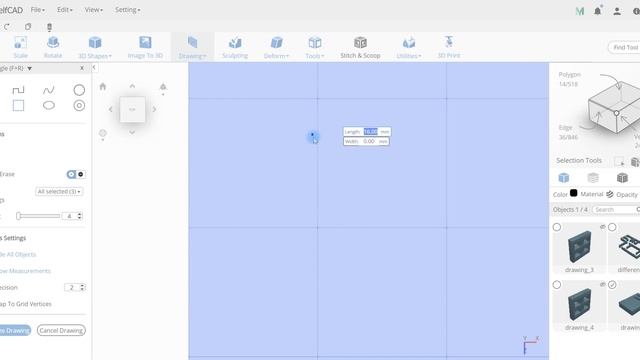Screen dimensions: 640x360
Task: Rotate view left with left arrow
Action: pos(111,109)
